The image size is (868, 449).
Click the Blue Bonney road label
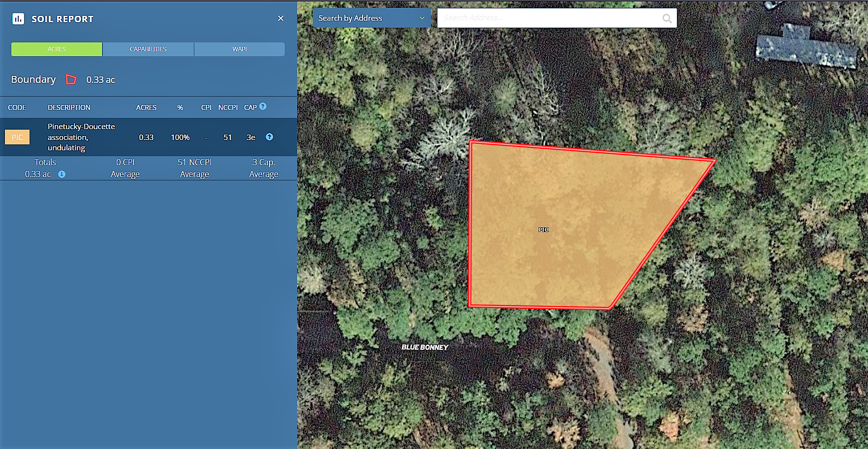coord(424,347)
